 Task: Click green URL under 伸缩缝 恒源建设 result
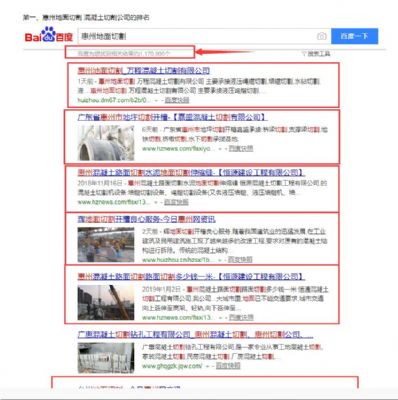click(x=114, y=202)
